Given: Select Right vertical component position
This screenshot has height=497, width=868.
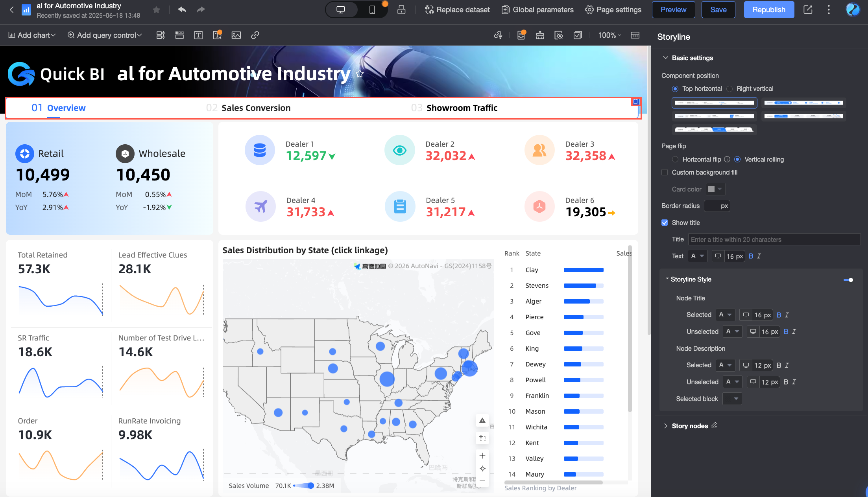Looking at the screenshot, I should point(730,89).
